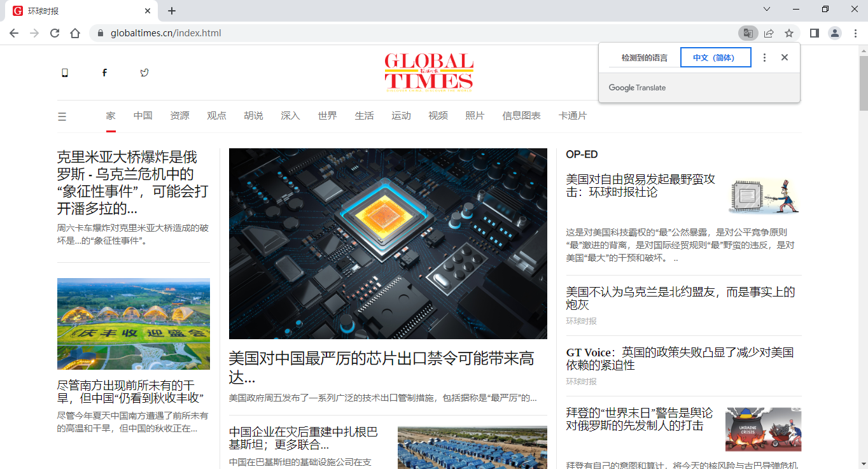Open the 视频 navigation item
This screenshot has height=469, width=868.
[438, 116]
